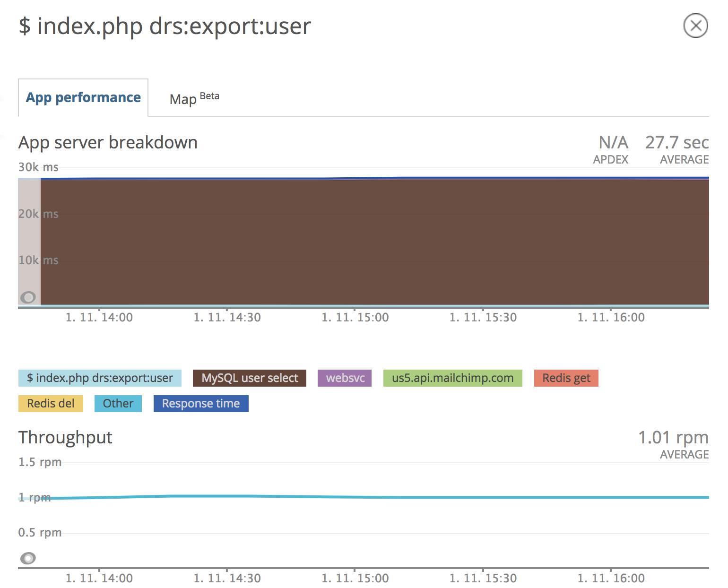
Task: Hide the Other series in the legend
Action: [118, 404]
